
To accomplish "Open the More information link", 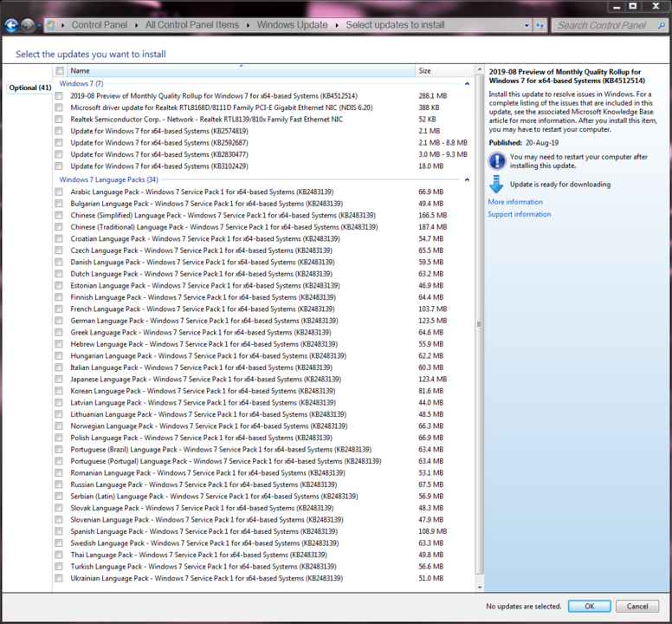I will 515,202.
